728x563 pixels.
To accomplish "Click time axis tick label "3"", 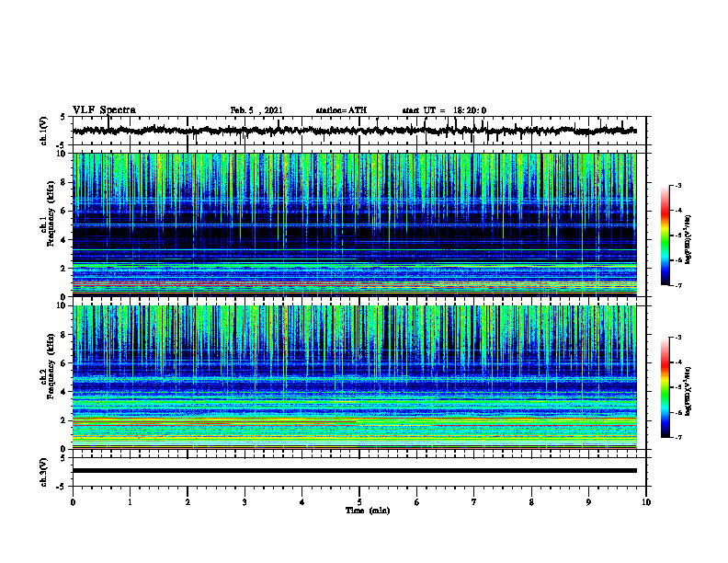I will point(245,502).
